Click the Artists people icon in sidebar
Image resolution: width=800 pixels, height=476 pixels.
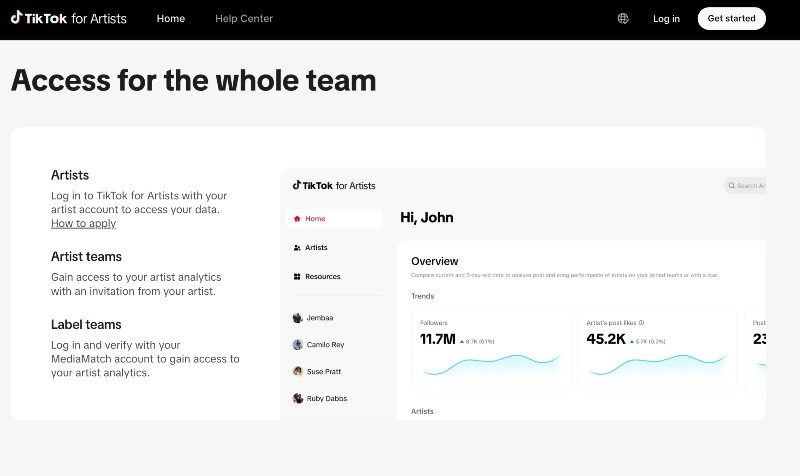coord(297,247)
